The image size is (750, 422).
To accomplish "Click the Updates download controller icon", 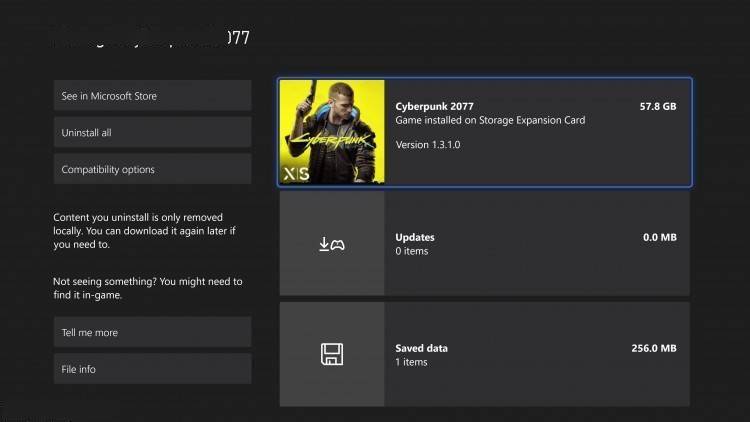I will point(331,244).
